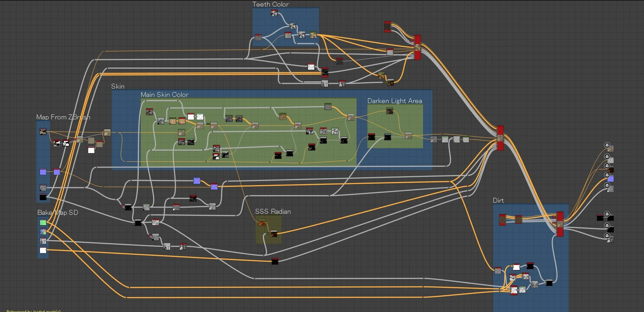Click the SSS Radian frame title

coord(273,212)
